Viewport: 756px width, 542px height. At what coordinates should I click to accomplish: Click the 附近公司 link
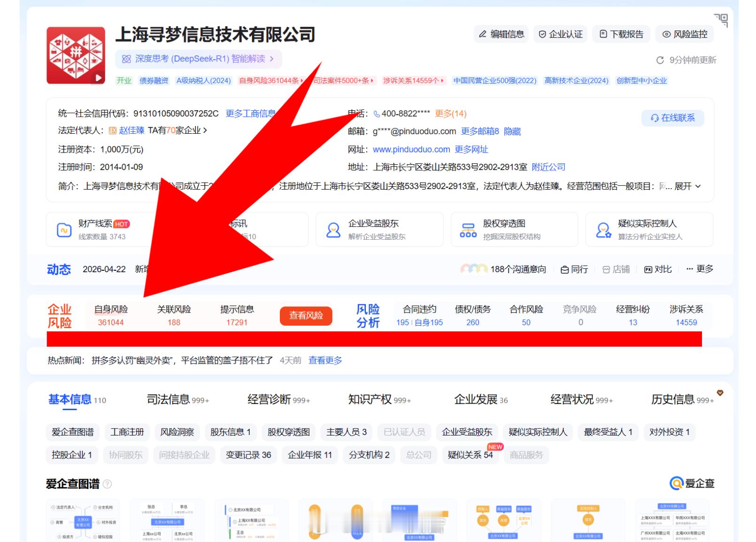[548, 167]
